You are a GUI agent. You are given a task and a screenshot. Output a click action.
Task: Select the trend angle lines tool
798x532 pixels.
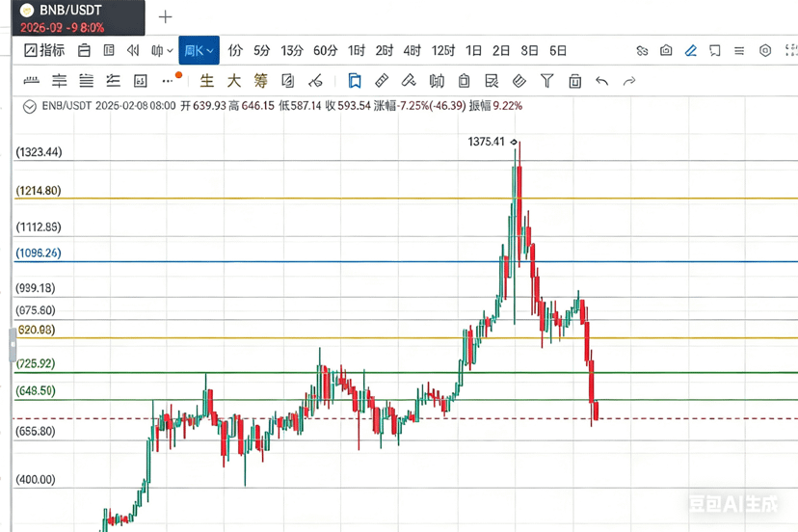[x=113, y=80]
